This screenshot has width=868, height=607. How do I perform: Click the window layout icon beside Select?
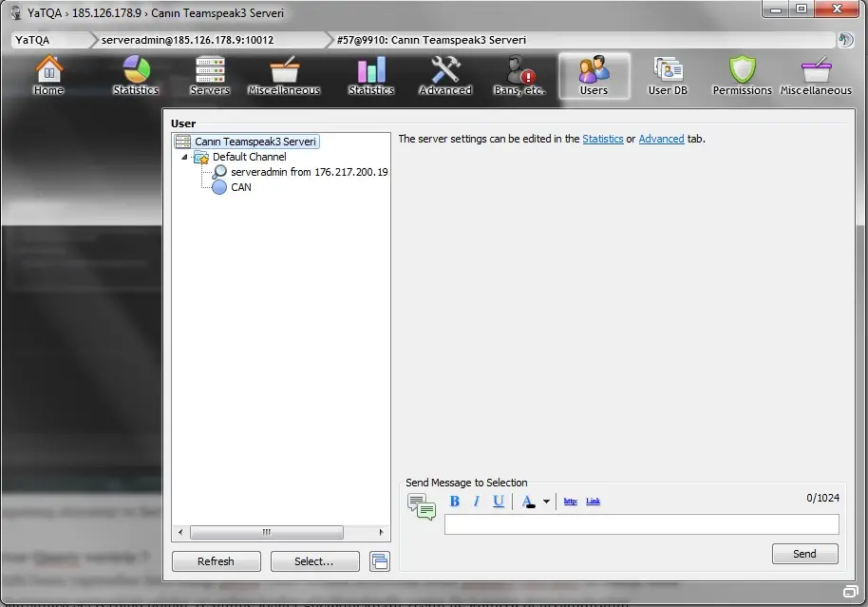pos(380,561)
